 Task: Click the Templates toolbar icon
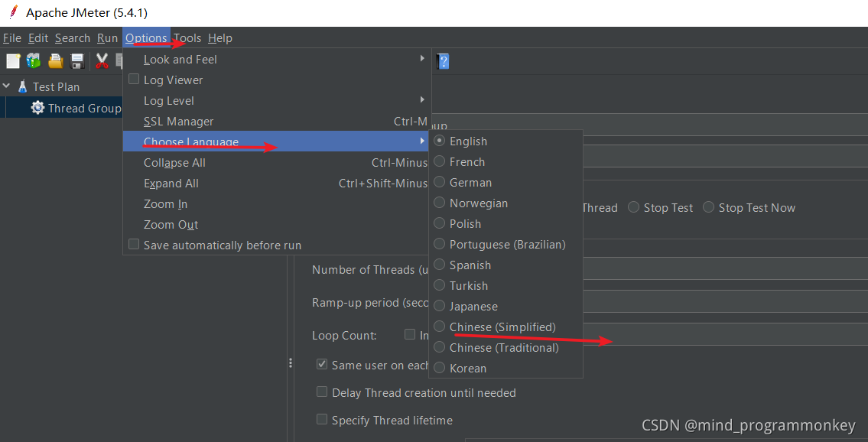34,61
